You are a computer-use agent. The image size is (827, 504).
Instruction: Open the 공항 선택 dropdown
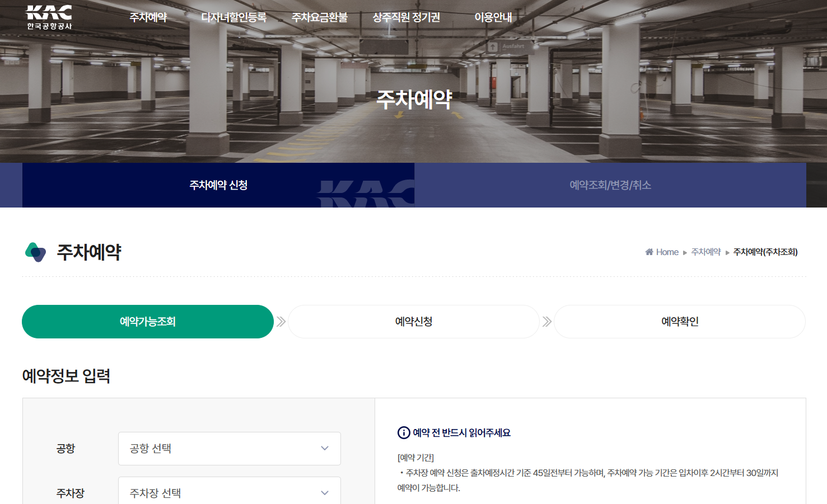(230, 449)
